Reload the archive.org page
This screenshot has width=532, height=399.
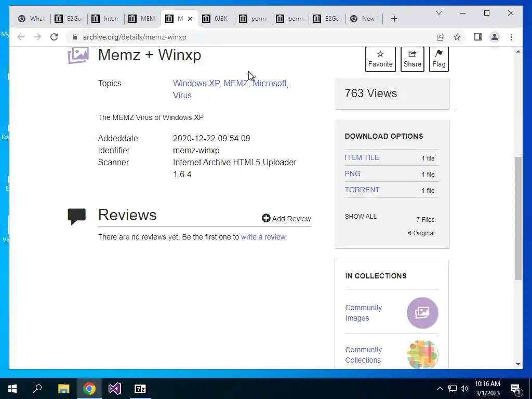tap(54, 37)
